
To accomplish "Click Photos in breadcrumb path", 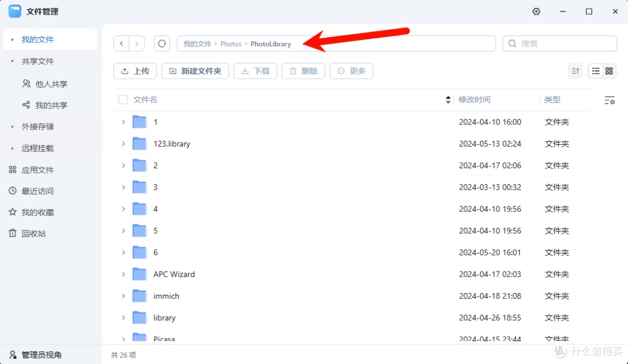I will [231, 44].
